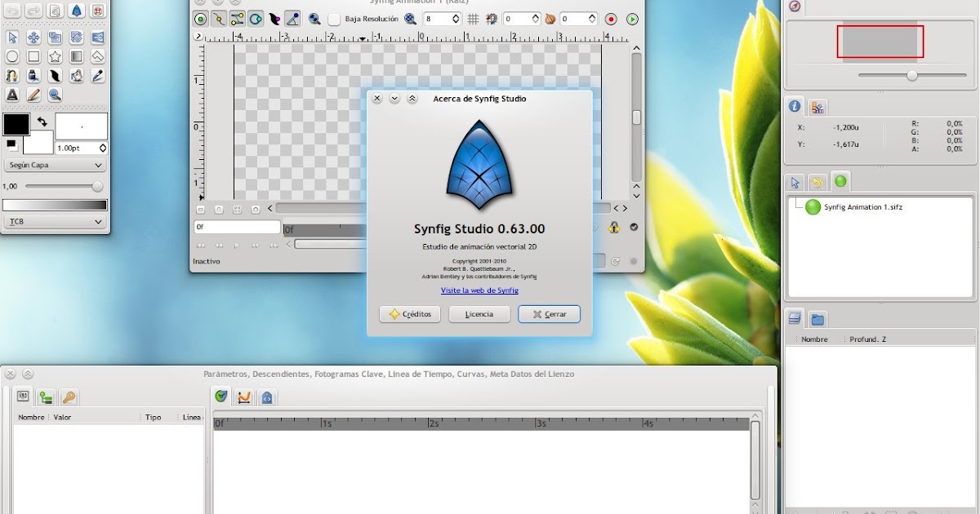Select the Width (feather) tool
980x514 pixels.
pyautogui.click(x=55, y=76)
